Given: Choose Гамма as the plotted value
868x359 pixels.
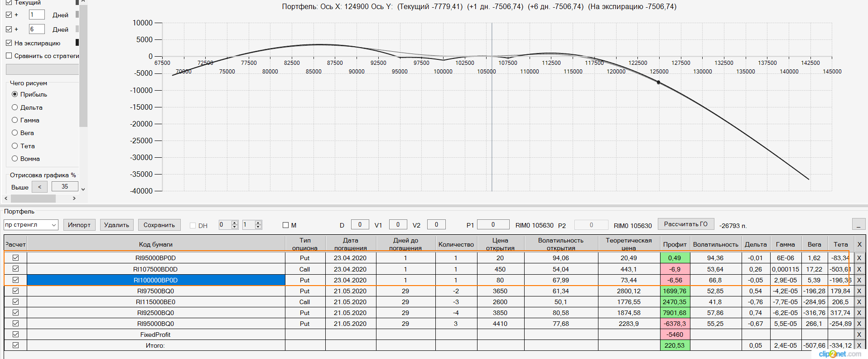Looking at the screenshot, I should 15,120.
